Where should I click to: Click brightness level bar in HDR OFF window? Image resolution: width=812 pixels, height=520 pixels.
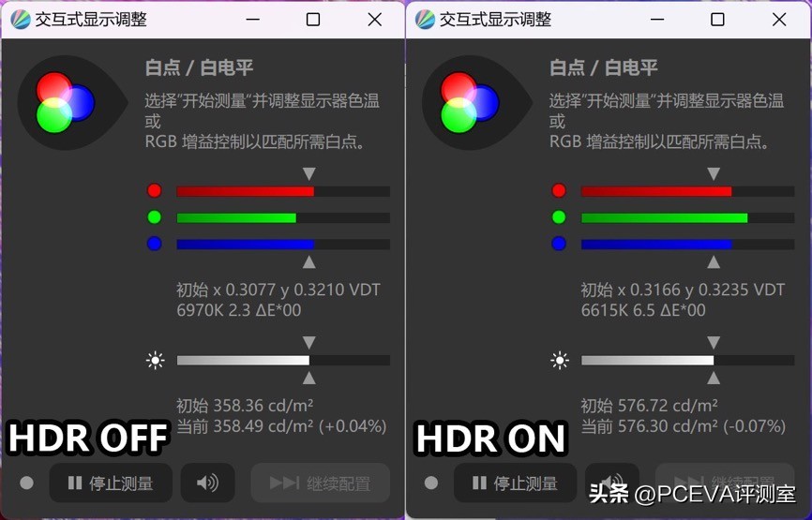tap(283, 360)
